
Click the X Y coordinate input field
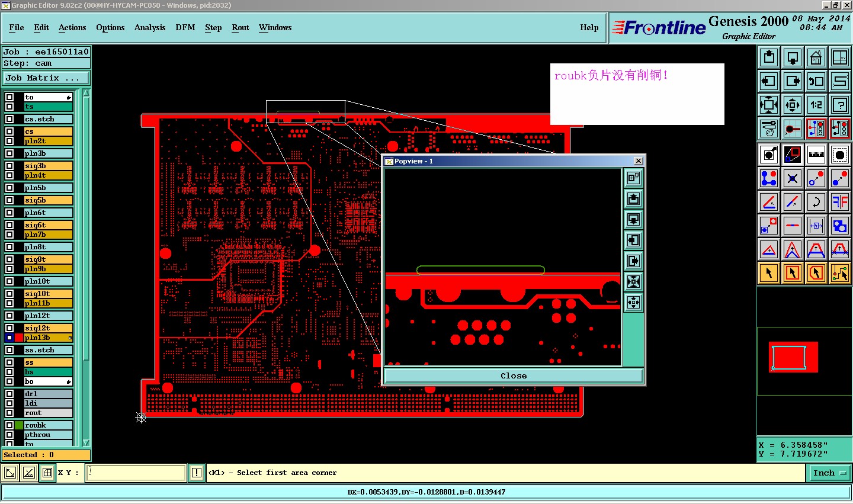(x=136, y=473)
